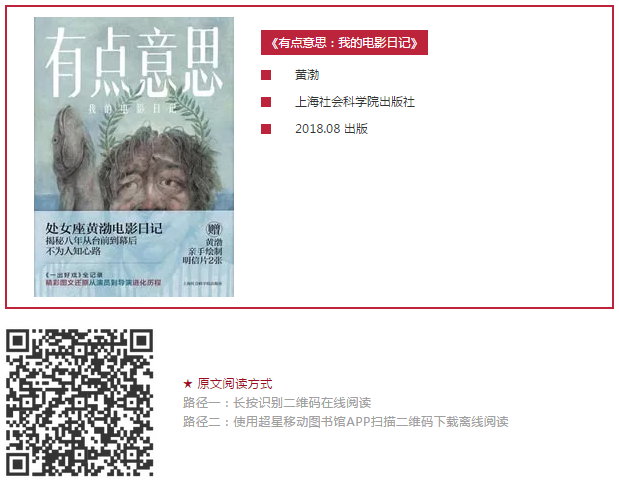Click the 2018.08 出版 date text
Viewport: 619px width, 483px height.
click(332, 129)
